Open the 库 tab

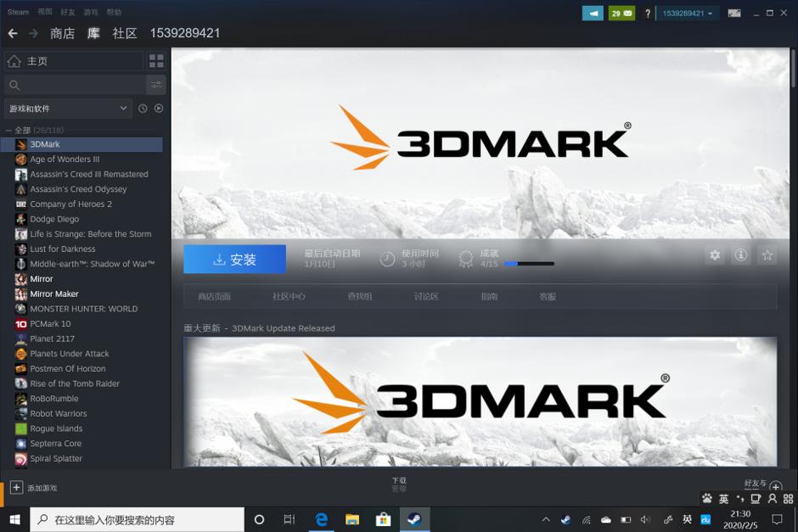click(93, 34)
